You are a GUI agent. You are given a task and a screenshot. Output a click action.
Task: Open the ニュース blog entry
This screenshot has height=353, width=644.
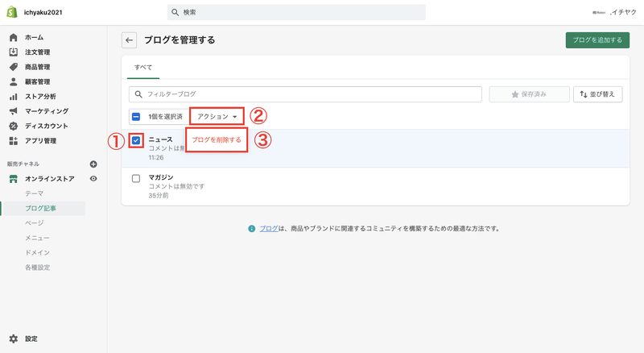(x=160, y=139)
